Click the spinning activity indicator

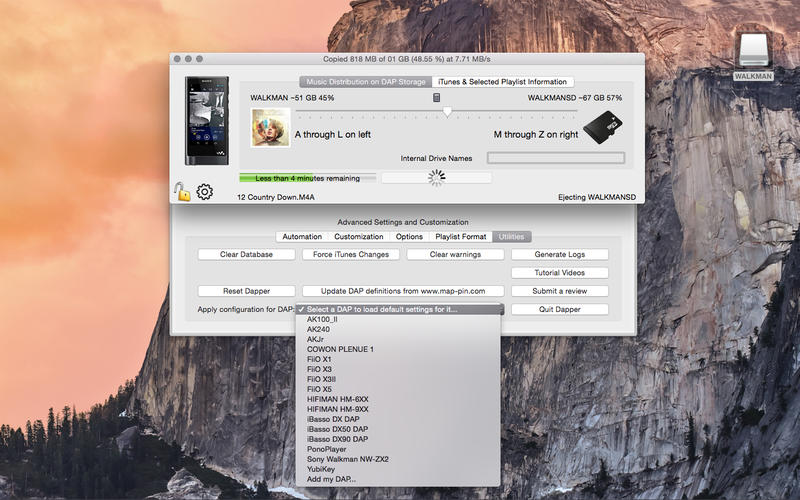[x=436, y=178]
